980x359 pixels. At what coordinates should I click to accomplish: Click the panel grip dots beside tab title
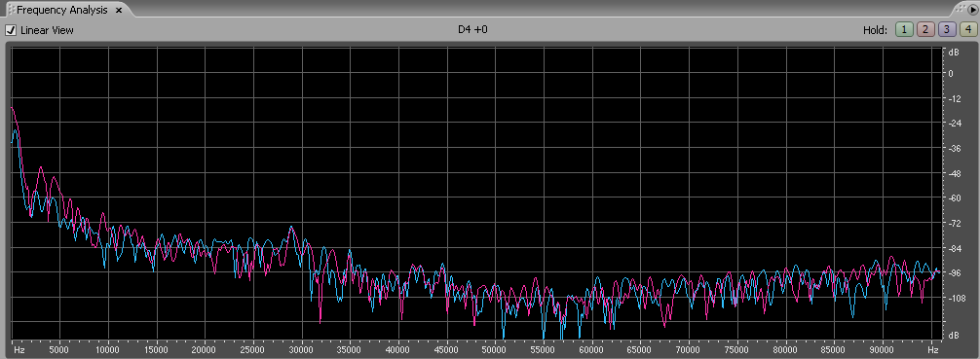(x=11, y=11)
